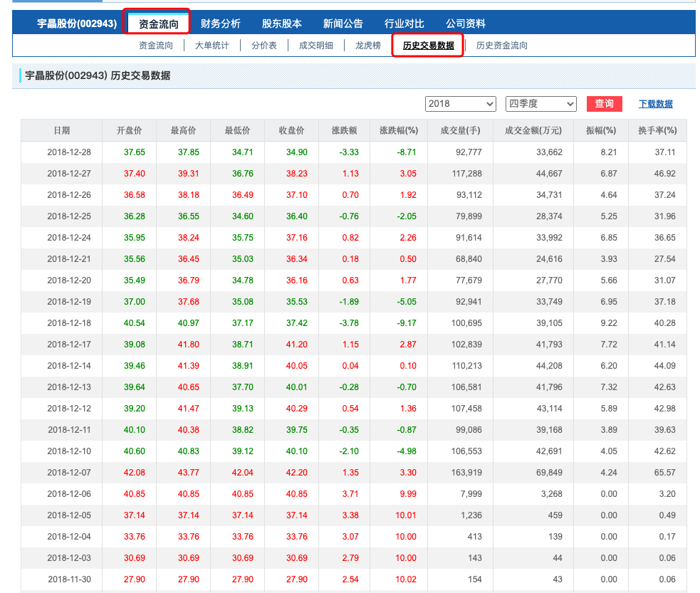This screenshot has height=593, width=700.
Task: Click the 涨跌幅(%) column header
Action: pos(398,131)
